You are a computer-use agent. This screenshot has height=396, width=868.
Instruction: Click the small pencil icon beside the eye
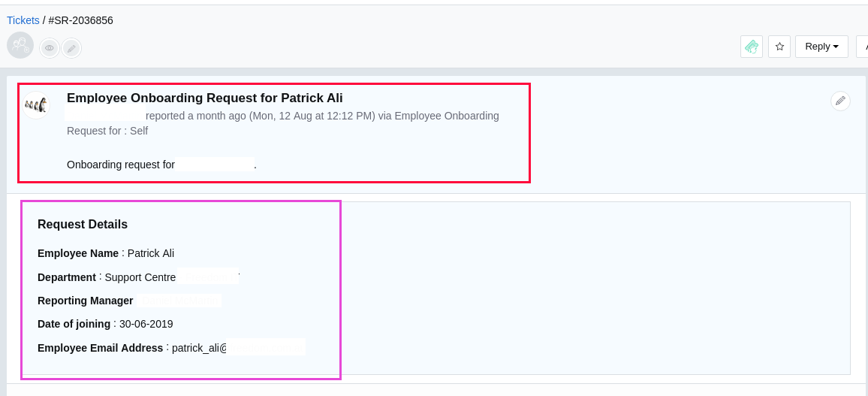point(71,48)
